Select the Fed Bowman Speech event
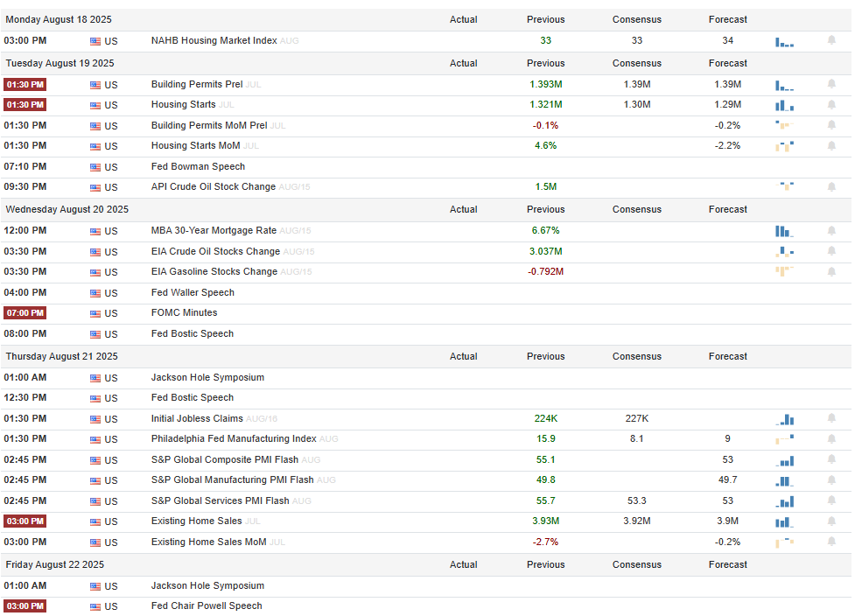Screen dimensions: 855x616 198,166
